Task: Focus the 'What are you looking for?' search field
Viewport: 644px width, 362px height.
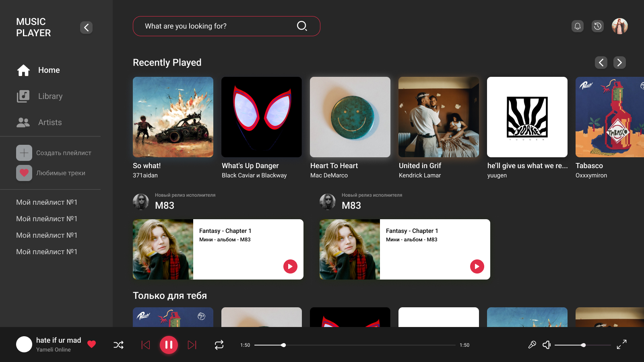Action: pyautogui.click(x=226, y=26)
